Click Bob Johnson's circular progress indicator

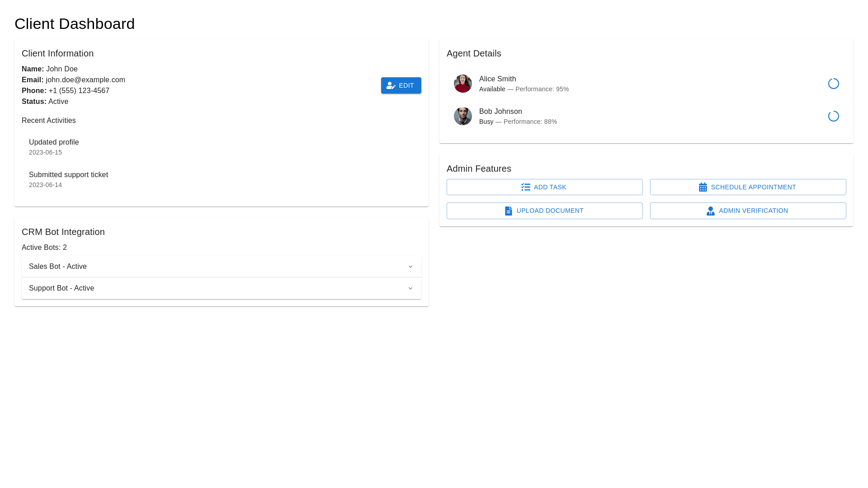click(833, 116)
